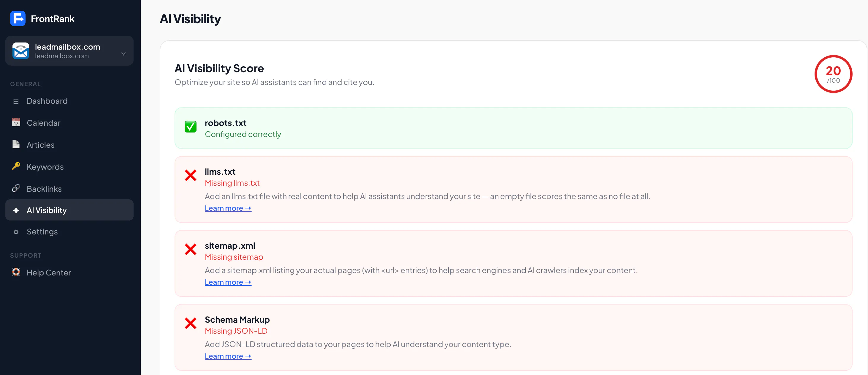Click the llms.txt title
Image resolution: width=868 pixels, height=375 pixels.
tap(220, 172)
